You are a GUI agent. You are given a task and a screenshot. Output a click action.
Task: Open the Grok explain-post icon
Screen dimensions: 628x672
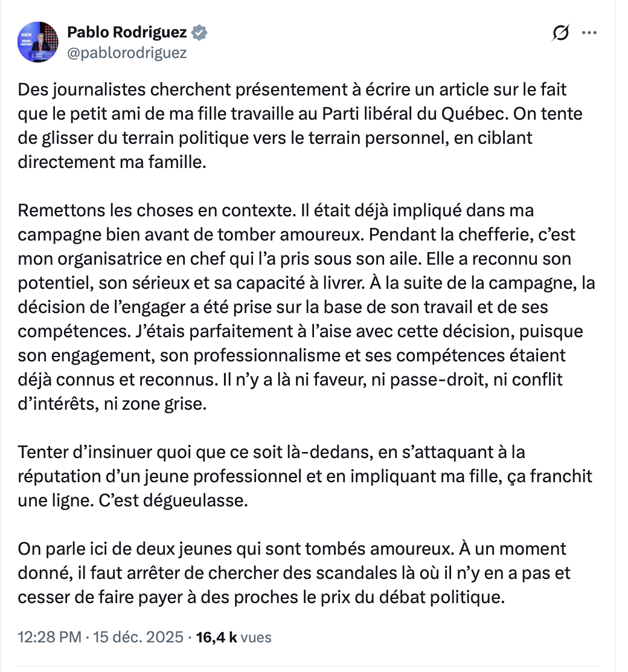click(560, 34)
